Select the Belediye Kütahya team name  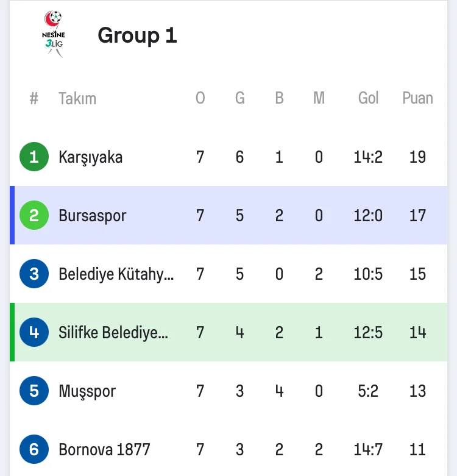(116, 274)
